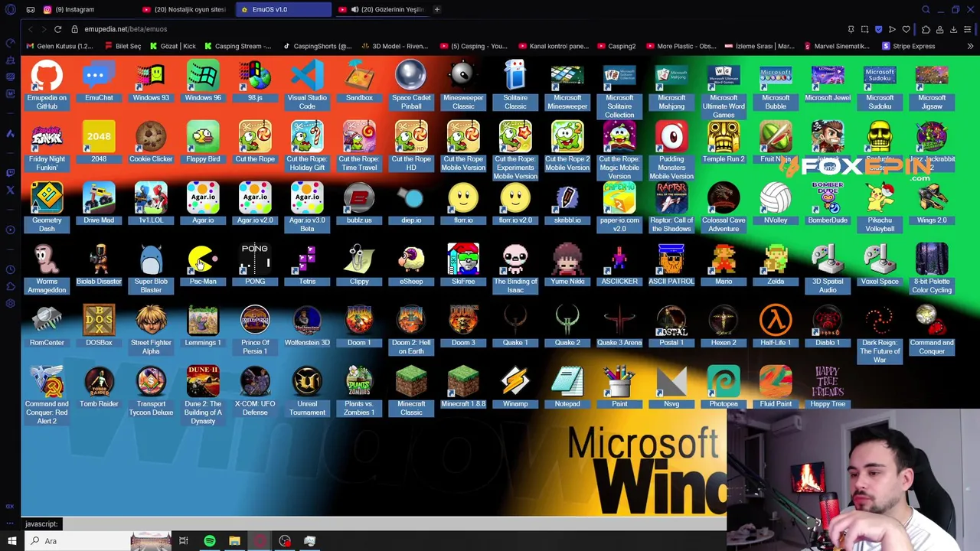Expand the bookmarks bar overflow chevron
The width and height of the screenshot is (980, 551).
[x=970, y=46]
